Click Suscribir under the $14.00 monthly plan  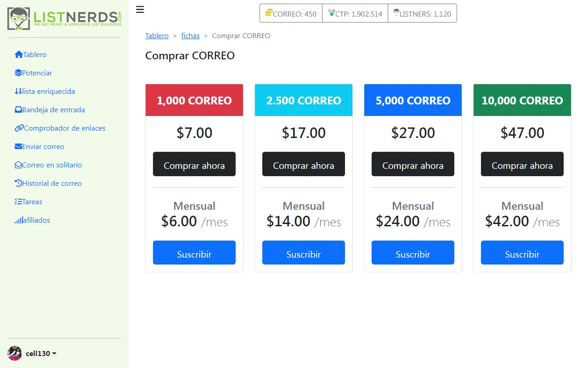point(304,253)
